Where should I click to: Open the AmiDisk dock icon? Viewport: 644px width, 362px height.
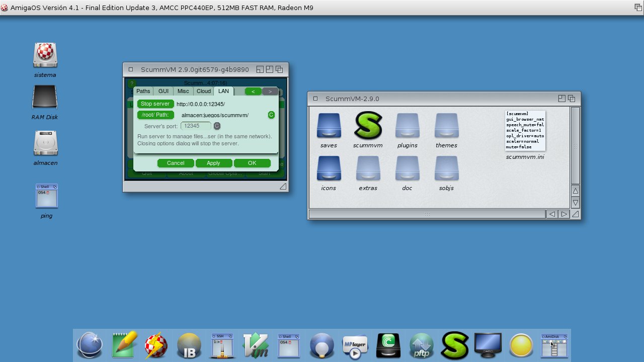click(x=554, y=345)
